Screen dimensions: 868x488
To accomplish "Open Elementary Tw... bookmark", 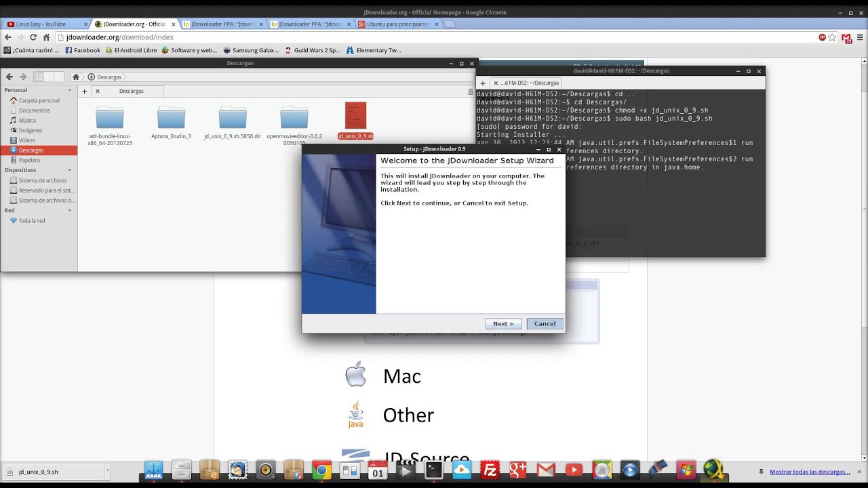I will point(374,50).
